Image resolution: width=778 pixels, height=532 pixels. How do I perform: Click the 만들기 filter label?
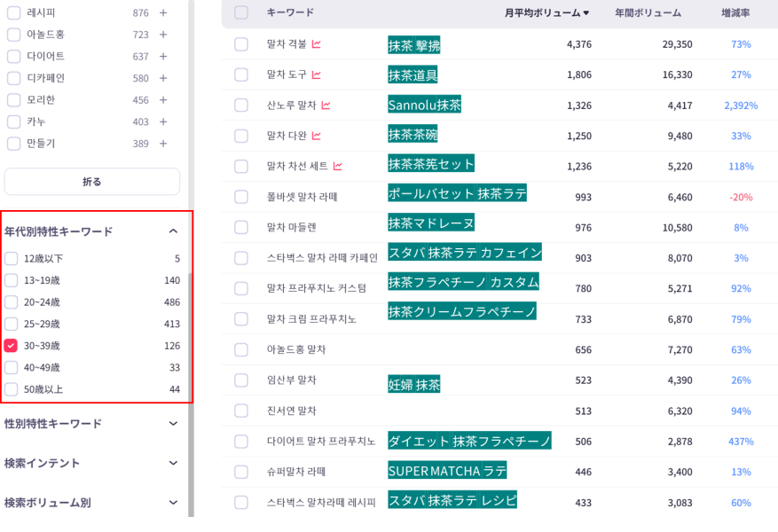tap(41, 144)
